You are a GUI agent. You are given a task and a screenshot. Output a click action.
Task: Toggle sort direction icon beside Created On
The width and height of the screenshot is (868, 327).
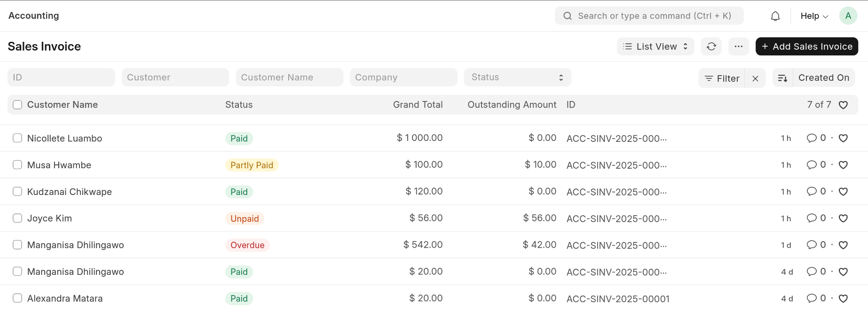click(x=782, y=78)
